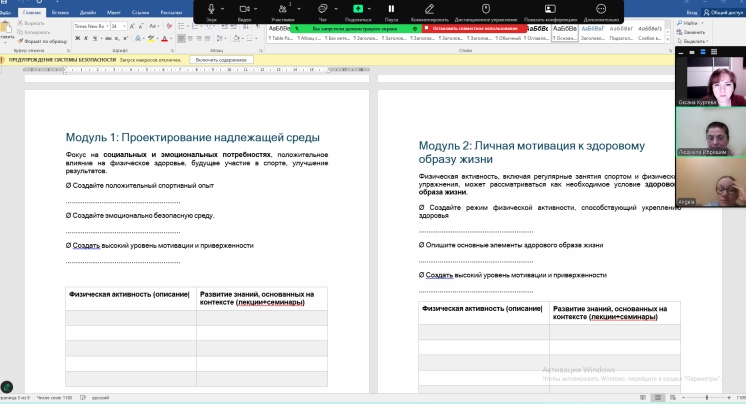This screenshot has width=746, height=404.
Task: Mute microphone in Zoom toolbar
Action: (x=212, y=9)
